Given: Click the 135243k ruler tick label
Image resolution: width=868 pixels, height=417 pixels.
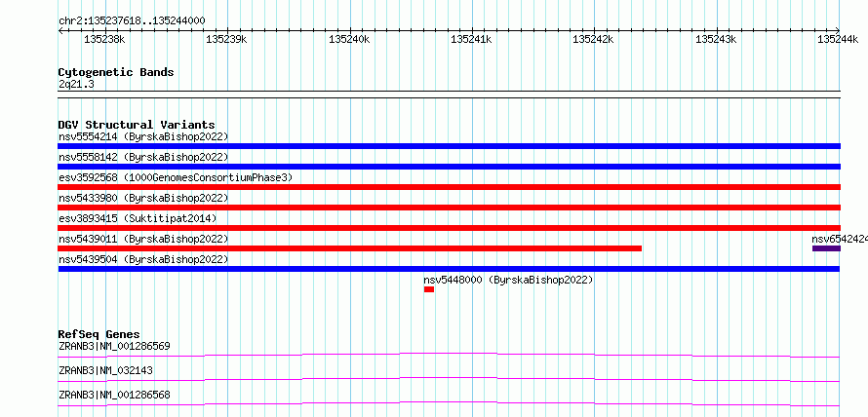Looking at the screenshot, I should tap(716, 39).
